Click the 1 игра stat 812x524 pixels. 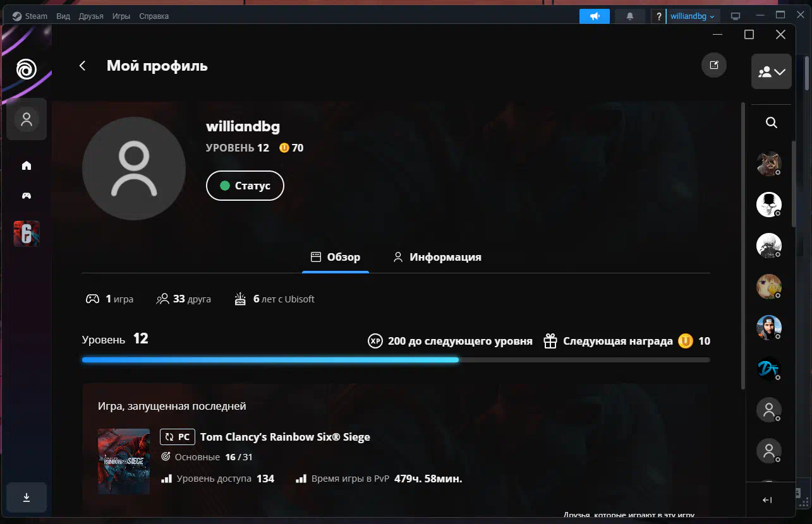click(x=110, y=299)
